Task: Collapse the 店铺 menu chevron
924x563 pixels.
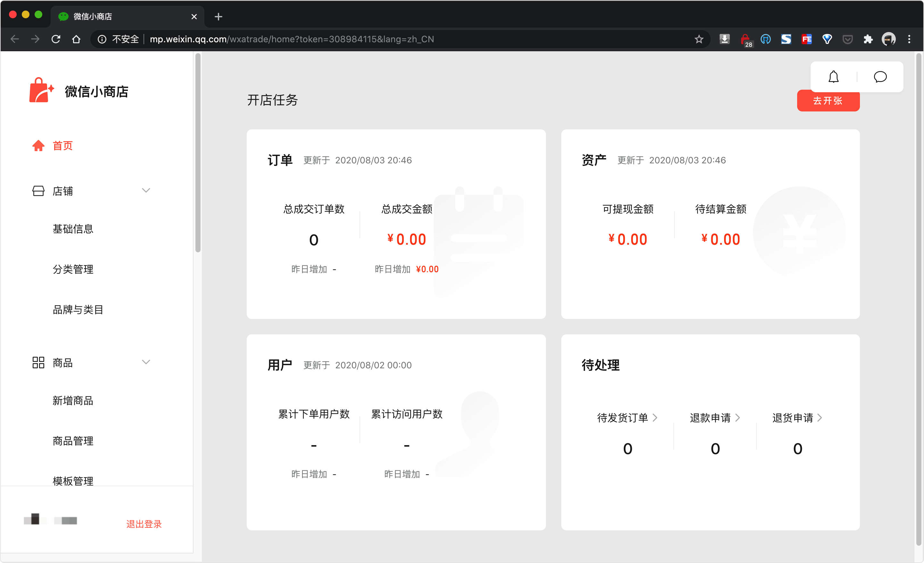Action: (146, 191)
